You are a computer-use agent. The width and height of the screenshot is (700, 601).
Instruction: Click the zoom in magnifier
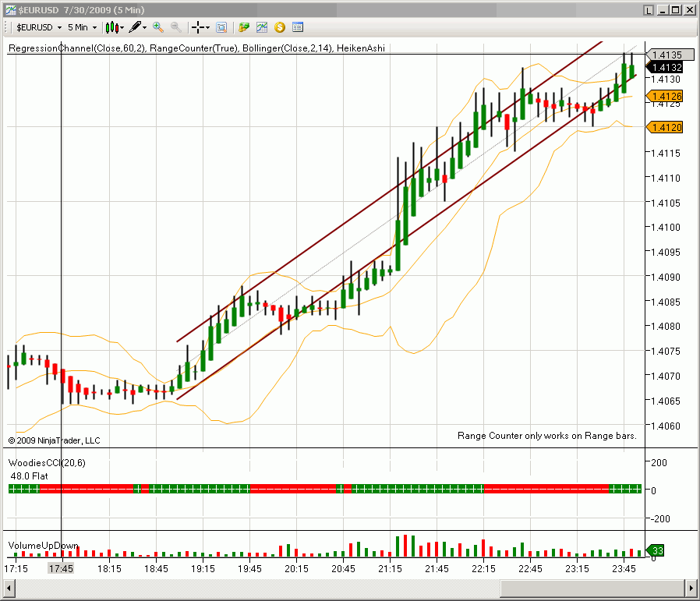pyautogui.click(x=157, y=28)
